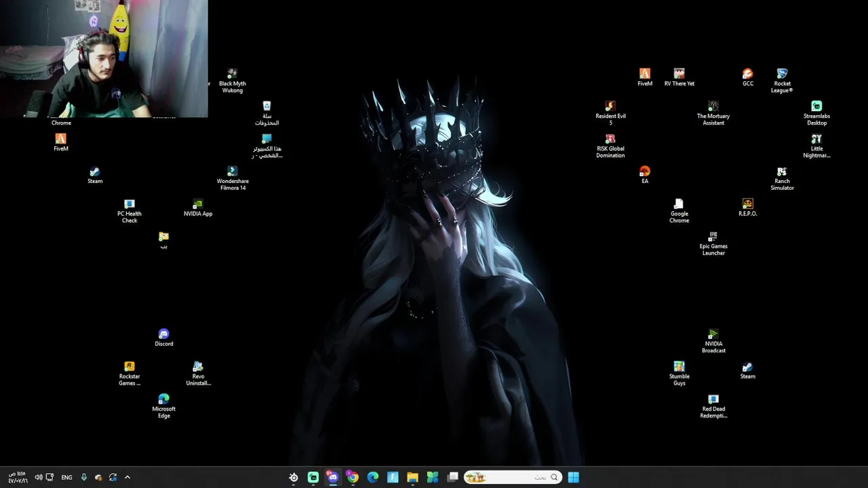This screenshot has height=488, width=868.
Task: Click the webcam overlay thumbnail
Action: (104, 59)
